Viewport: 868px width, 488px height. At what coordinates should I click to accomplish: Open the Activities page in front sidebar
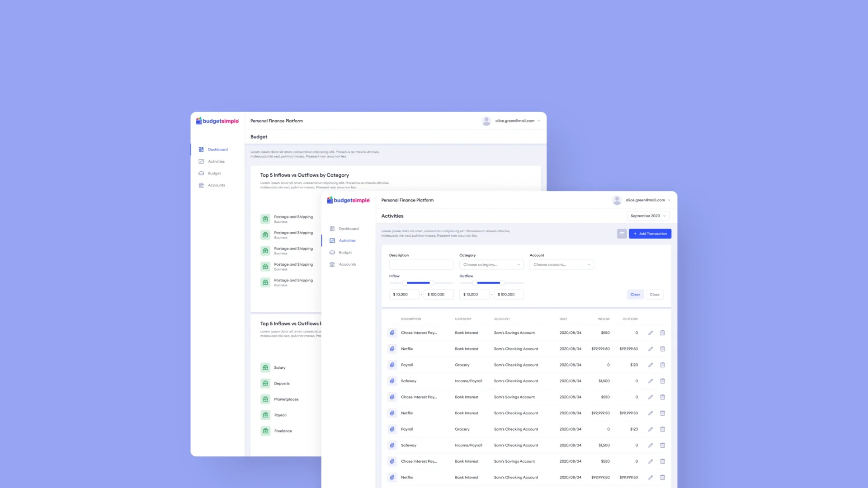pyautogui.click(x=347, y=241)
